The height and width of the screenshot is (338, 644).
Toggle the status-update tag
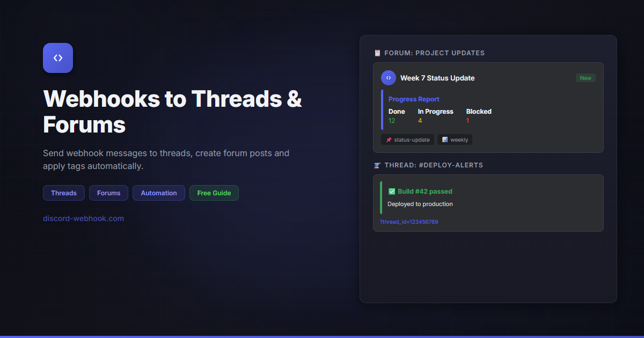click(x=407, y=139)
